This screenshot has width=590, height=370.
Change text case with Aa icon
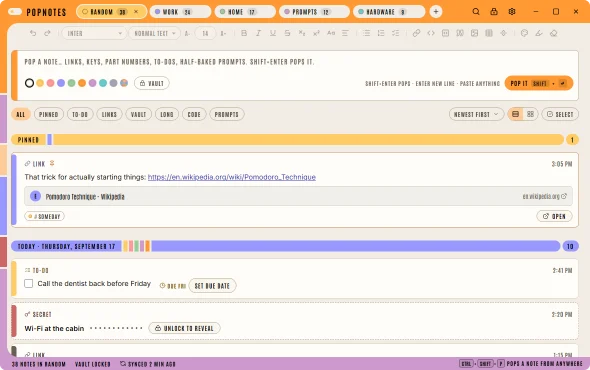[331, 33]
